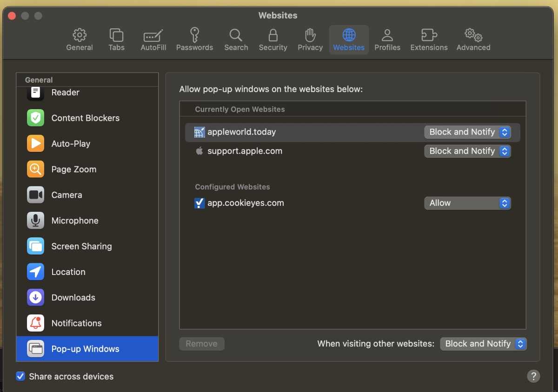Open the help question mark button

click(x=533, y=376)
